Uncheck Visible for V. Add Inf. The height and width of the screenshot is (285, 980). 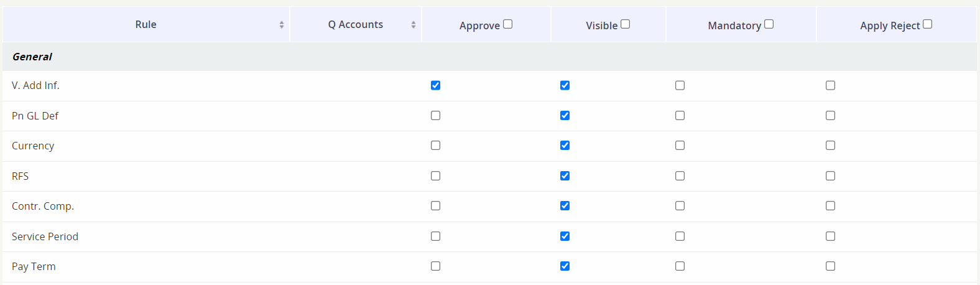click(x=565, y=85)
